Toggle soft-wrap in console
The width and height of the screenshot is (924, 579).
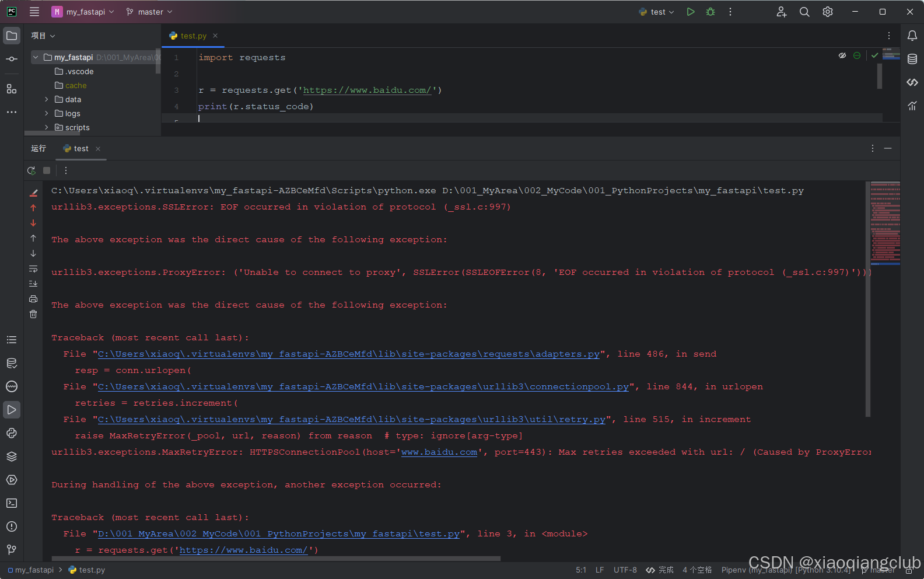pyautogui.click(x=33, y=268)
